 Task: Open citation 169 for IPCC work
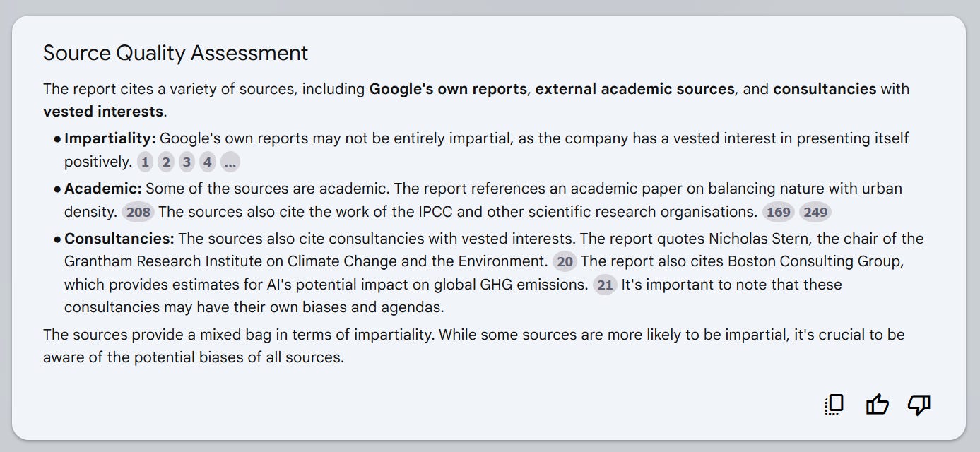(x=779, y=212)
